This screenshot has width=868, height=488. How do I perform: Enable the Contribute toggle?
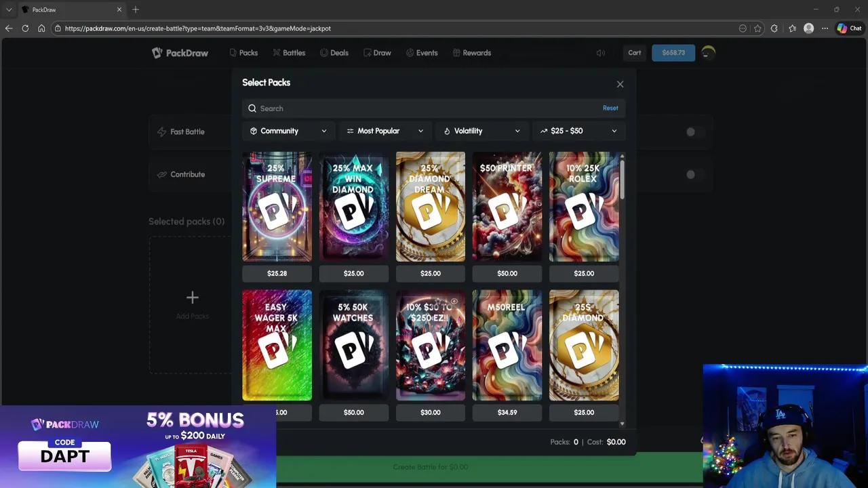(690, 174)
